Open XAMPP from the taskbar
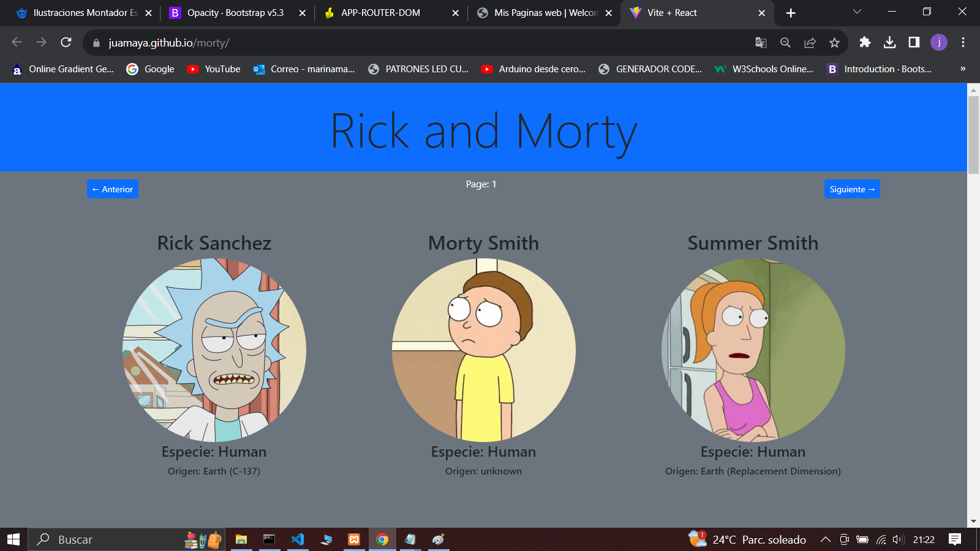This screenshot has height=551, width=980. (x=354, y=539)
